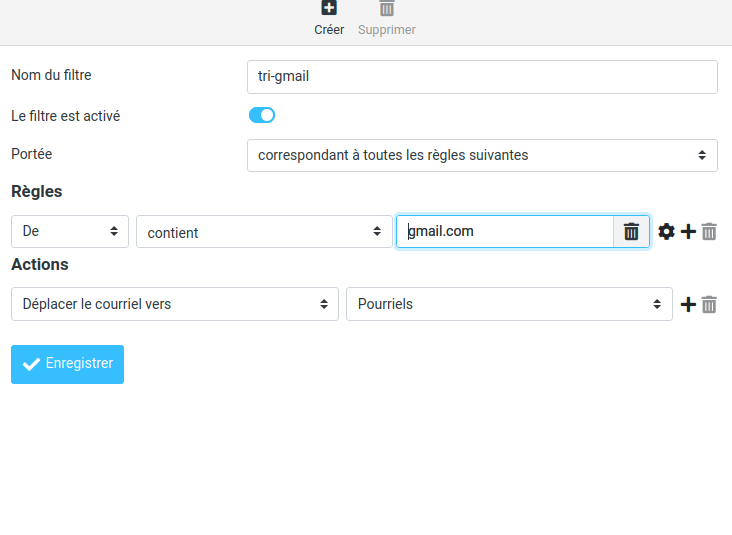Delete the rule using grey trash icon
This screenshot has width=732, height=535.
(x=709, y=232)
